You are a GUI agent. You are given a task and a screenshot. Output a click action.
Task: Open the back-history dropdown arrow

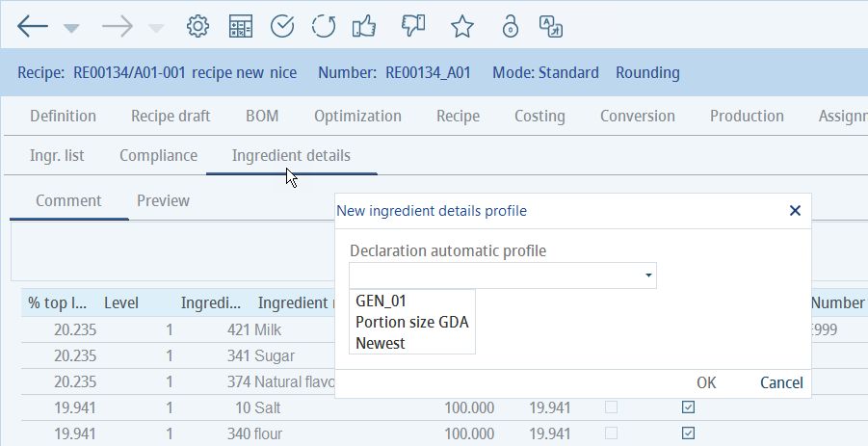(71, 28)
